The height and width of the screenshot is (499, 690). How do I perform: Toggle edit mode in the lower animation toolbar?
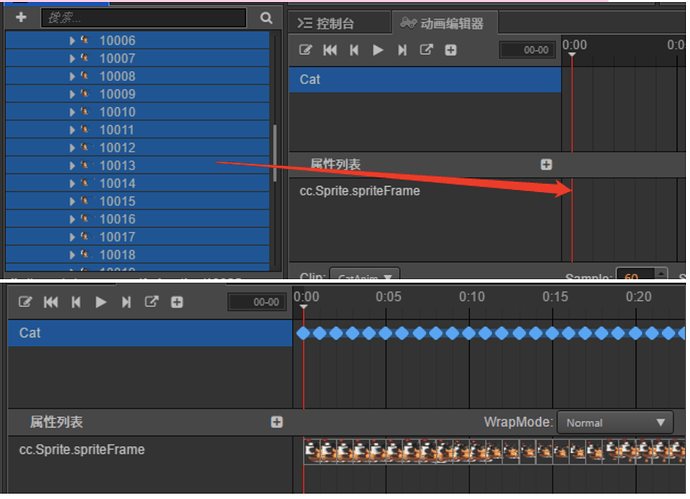pos(26,302)
